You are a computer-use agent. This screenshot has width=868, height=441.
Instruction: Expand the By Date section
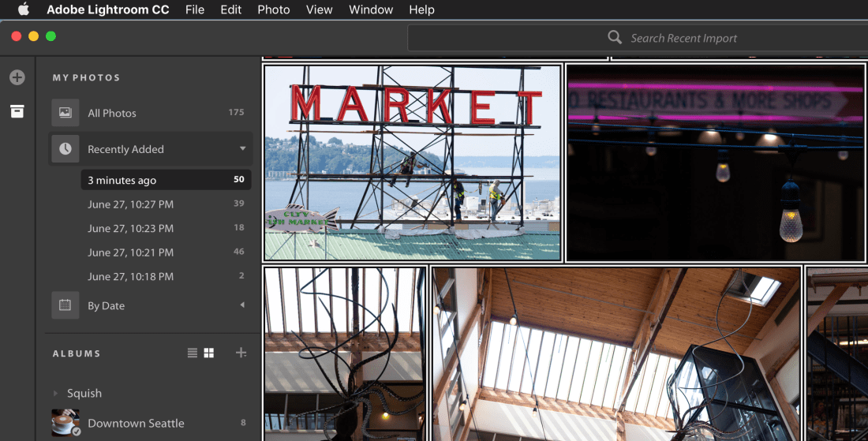(x=242, y=305)
